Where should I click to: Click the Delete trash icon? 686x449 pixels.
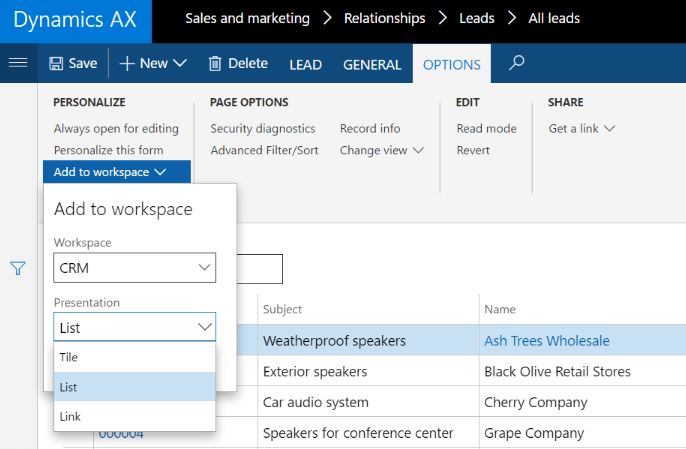215,63
